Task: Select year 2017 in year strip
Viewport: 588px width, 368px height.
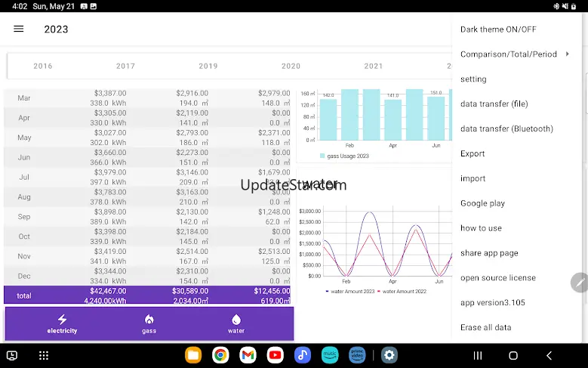Action: click(125, 66)
